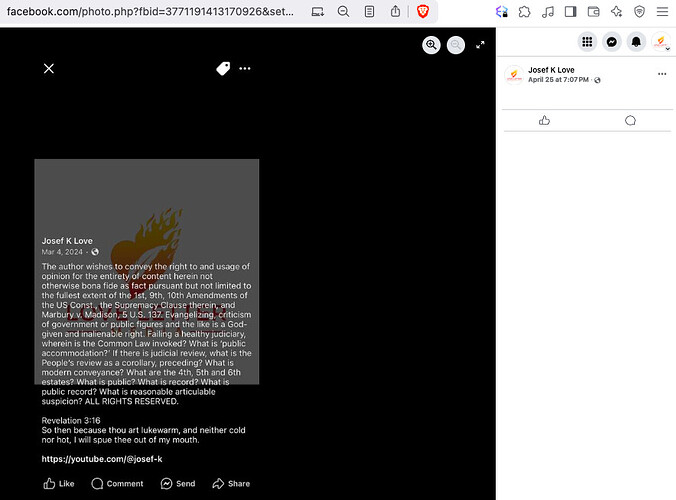Click the VPN shield icon

tap(639, 12)
